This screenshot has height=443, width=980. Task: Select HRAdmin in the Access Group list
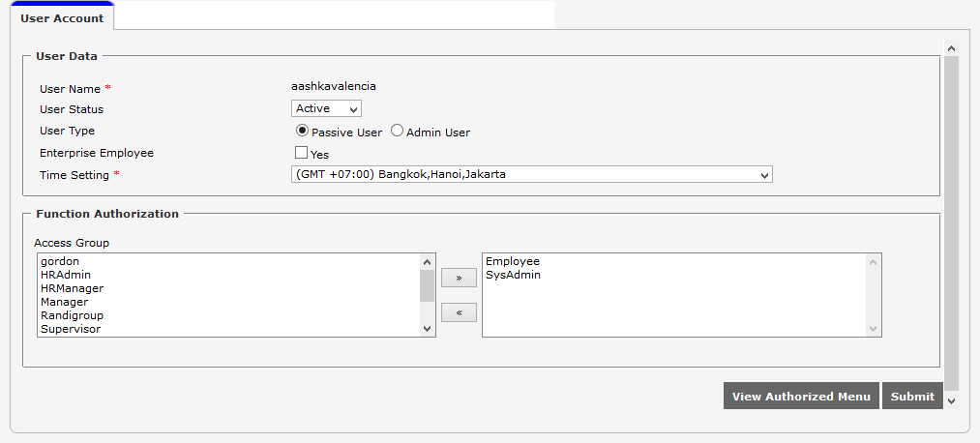(x=66, y=275)
